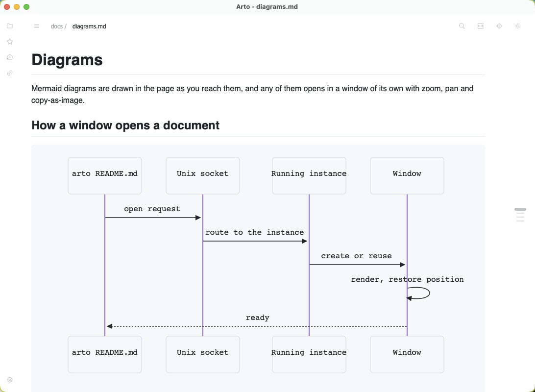Click the bottom arto README.md participant box
This screenshot has height=392, width=535.
coord(105,354)
